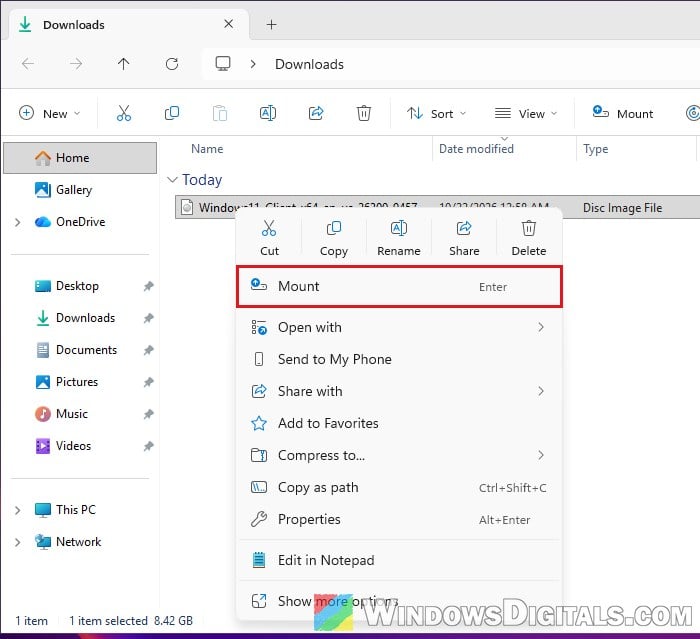Select Edit in Notepad
The image size is (700, 639).
399,560
